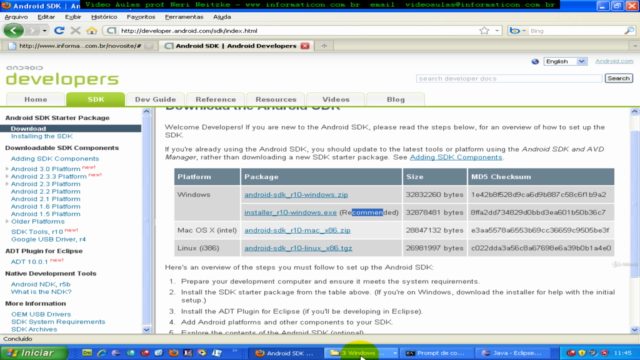
Task: Expand Android 2.3.3 Platform tree arrow
Action: pos(7,176)
